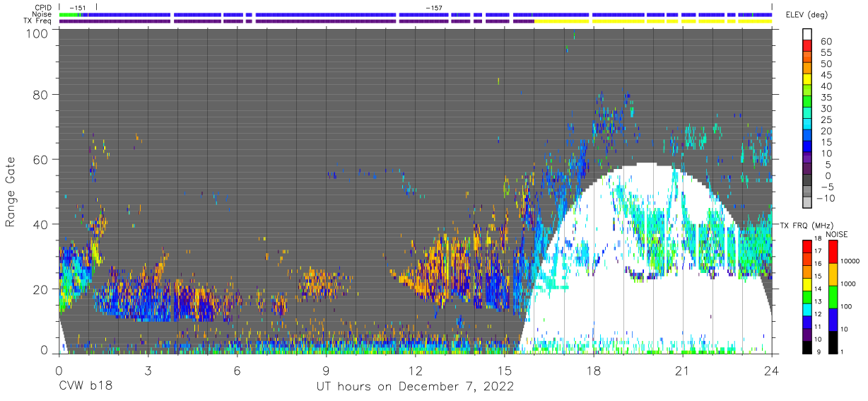The width and height of the screenshot is (868, 401).
Task: Click the red segment of the ELEV color bar
Action: pos(807,46)
